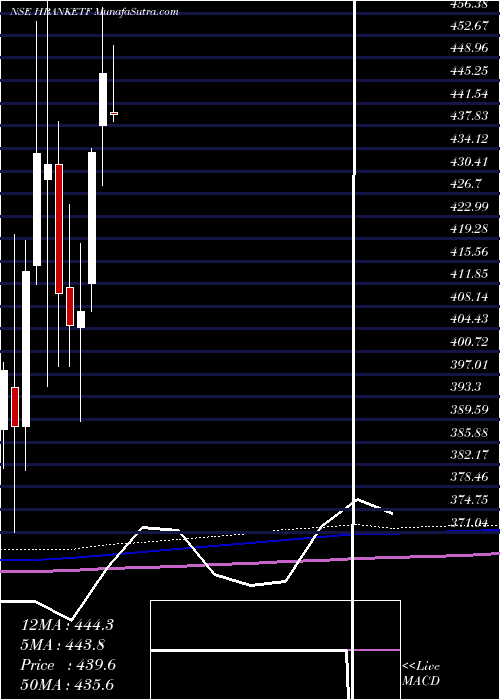Click the 422.99 price axis label
Image resolution: width=500 pixels, height=700 pixels.
pyautogui.click(x=469, y=206)
